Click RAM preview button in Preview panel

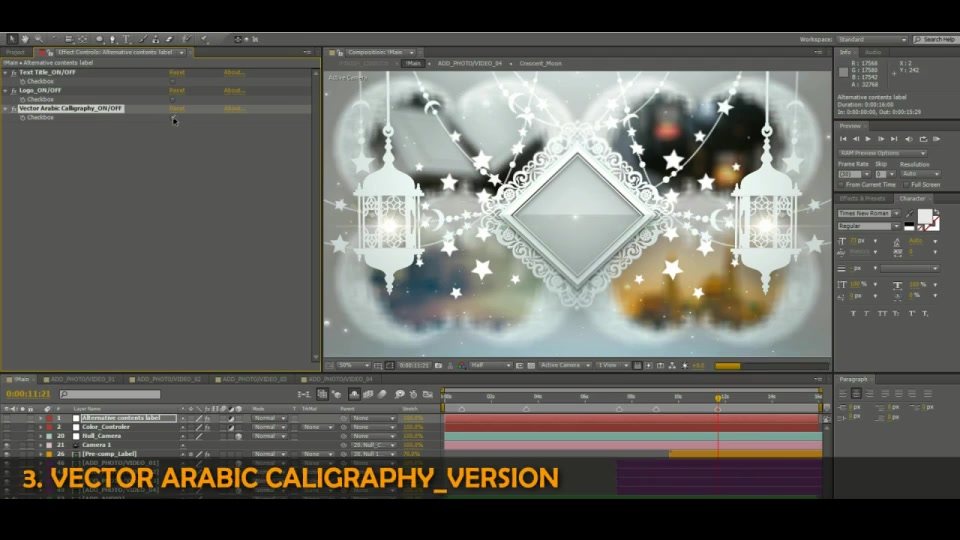click(936, 140)
